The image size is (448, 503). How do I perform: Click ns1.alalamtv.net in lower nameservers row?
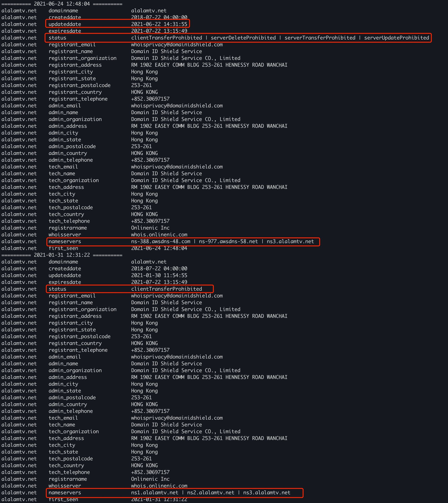(155, 492)
